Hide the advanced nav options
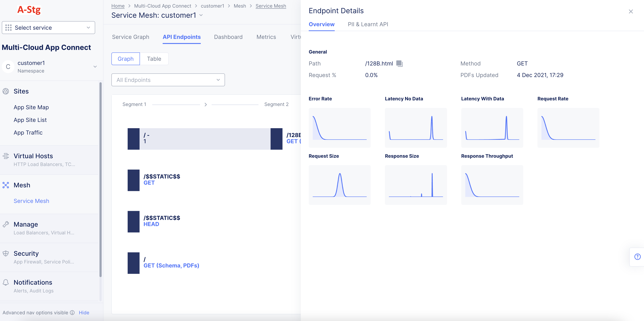The width and height of the screenshot is (644, 321). [84, 313]
